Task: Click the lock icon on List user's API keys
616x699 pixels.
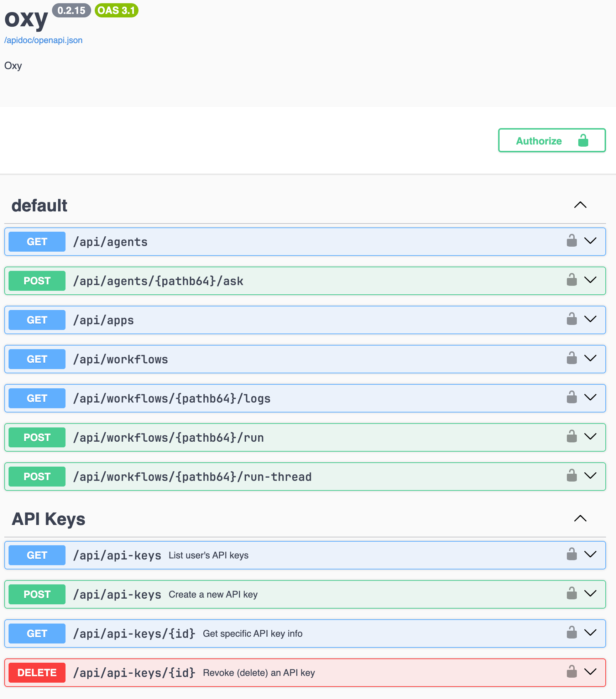Action: click(572, 554)
